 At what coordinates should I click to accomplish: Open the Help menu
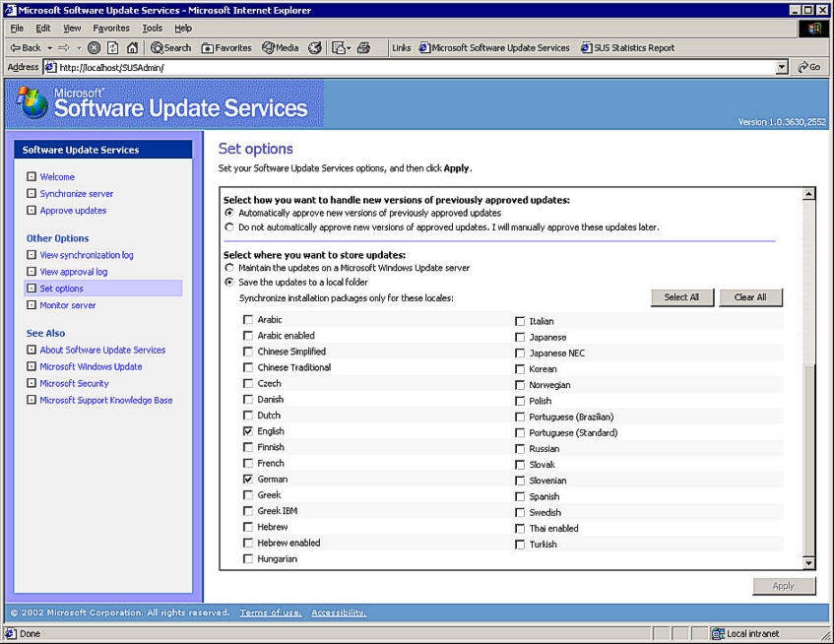183,29
